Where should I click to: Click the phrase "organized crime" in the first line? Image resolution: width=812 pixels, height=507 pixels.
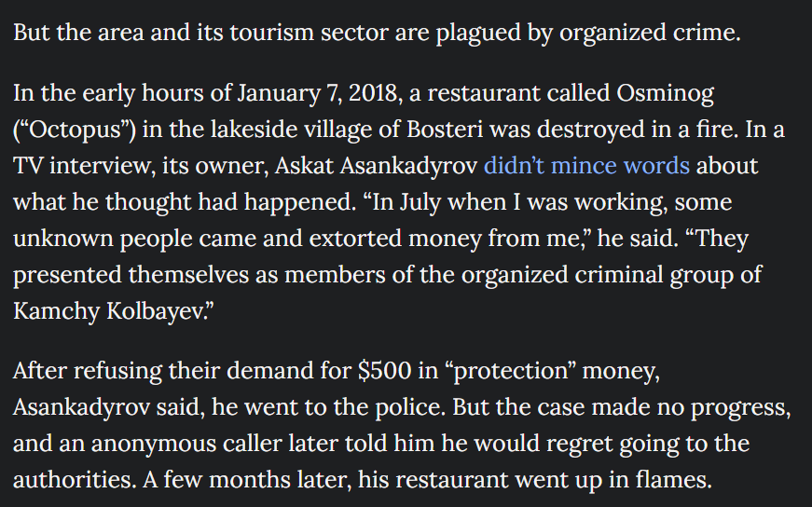point(650,33)
